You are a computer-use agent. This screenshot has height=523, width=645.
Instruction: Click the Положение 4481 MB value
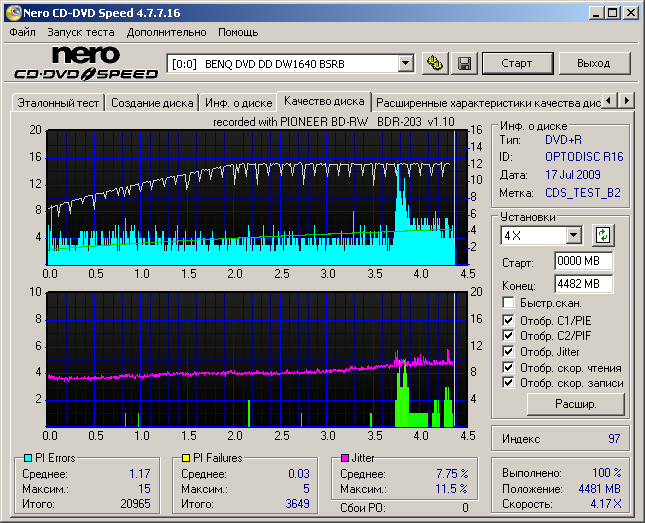[599, 489]
